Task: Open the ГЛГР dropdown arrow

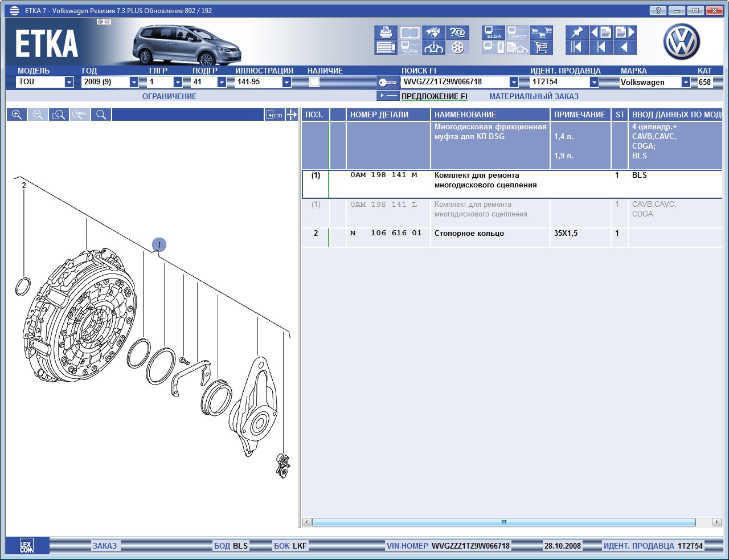Action: 178,82
